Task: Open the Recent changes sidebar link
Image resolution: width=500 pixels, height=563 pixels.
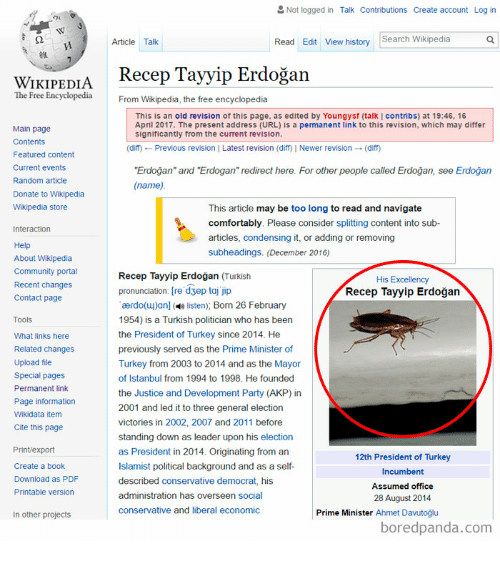Action: (x=43, y=285)
